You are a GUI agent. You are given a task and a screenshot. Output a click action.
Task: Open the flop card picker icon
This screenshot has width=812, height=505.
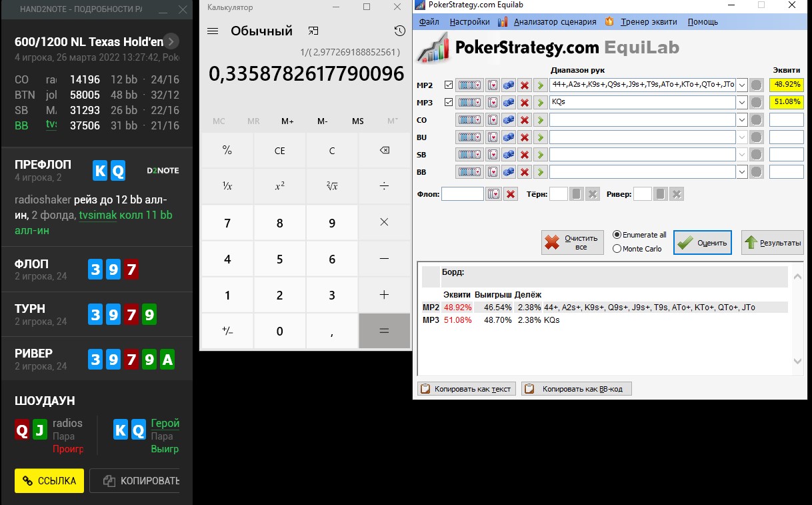tap(494, 194)
